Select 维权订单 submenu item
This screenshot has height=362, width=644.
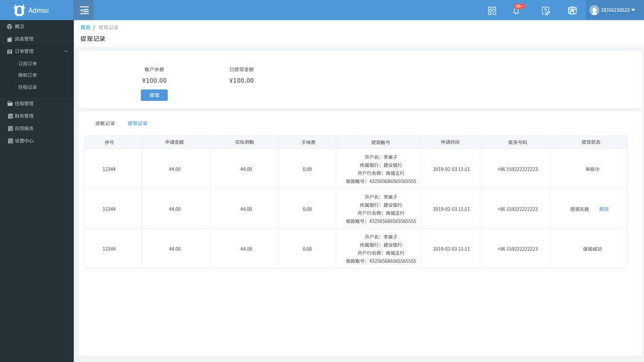[x=28, y=75]
